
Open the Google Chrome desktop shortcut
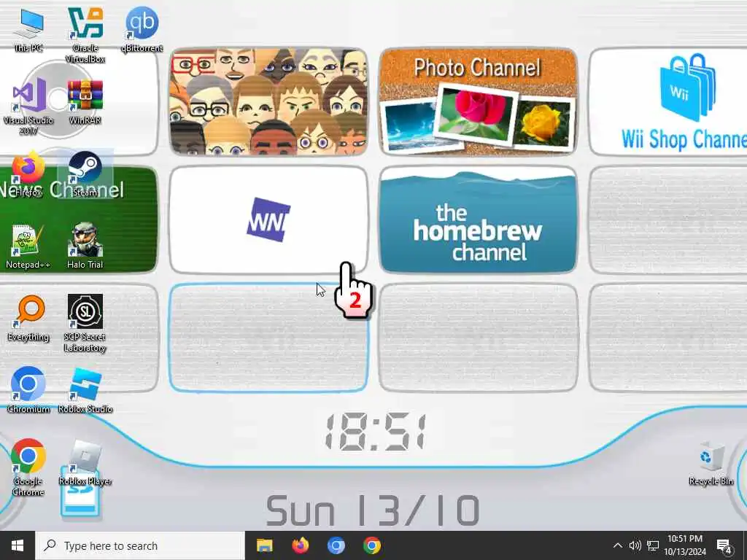coord(28,467)
